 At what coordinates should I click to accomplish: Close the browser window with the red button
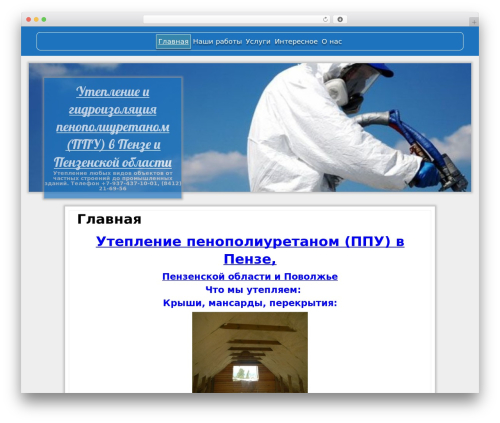tap(29, 20)
